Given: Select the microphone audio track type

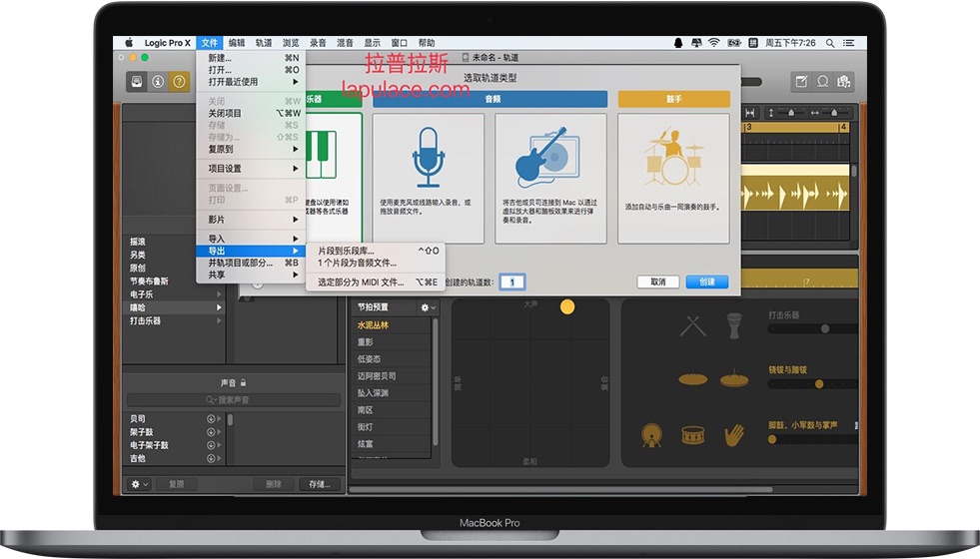Looking at the screenshot, I should click(429, 179).
